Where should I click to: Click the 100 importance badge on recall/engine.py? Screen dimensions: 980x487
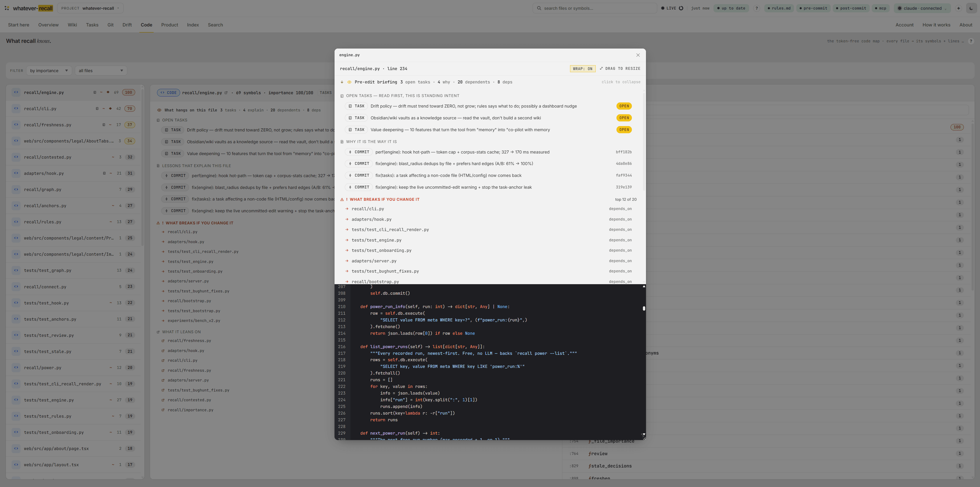(x=129, y=92)
